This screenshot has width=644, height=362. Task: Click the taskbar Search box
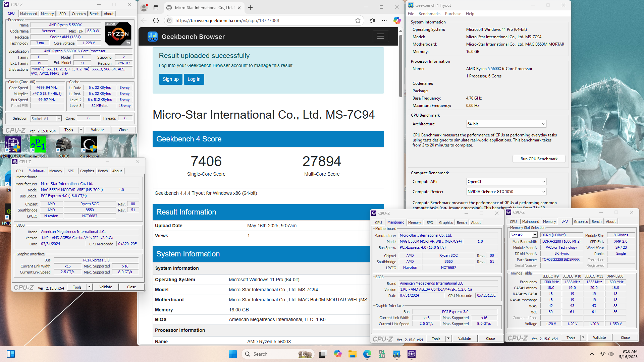click(x=277, y=354)
